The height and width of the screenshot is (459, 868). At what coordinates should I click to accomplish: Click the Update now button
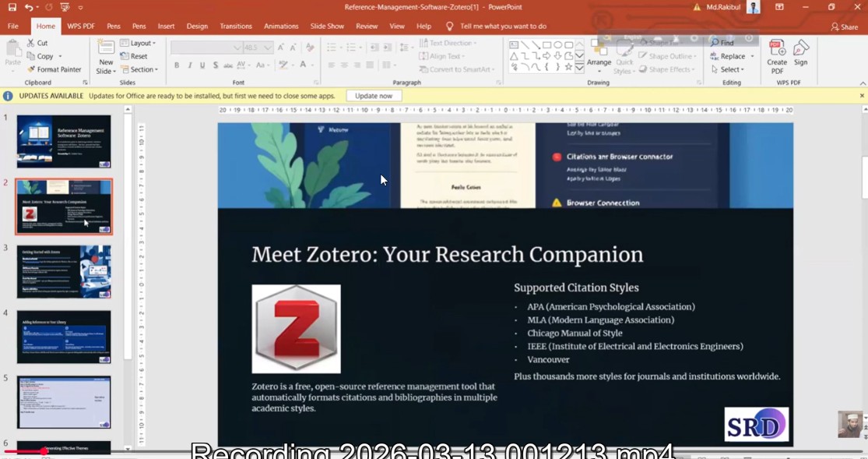(376, 95)
